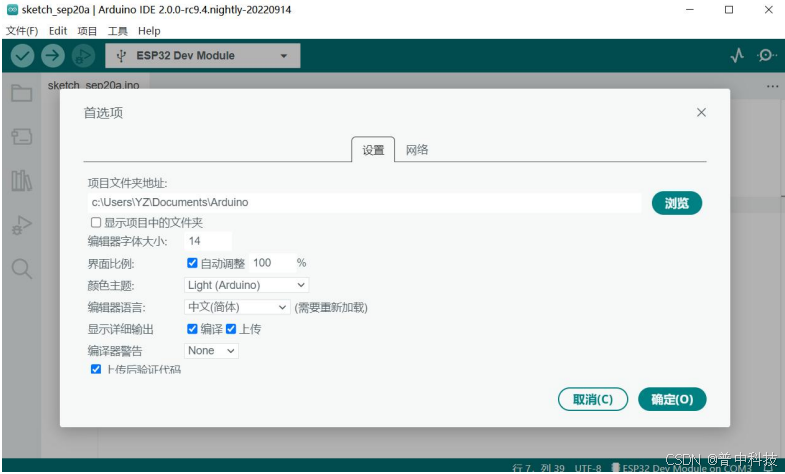The height and width of the screenshot is (474, 785).
Task: Open the Serial Plotter icon
Action: coord(737,55)
